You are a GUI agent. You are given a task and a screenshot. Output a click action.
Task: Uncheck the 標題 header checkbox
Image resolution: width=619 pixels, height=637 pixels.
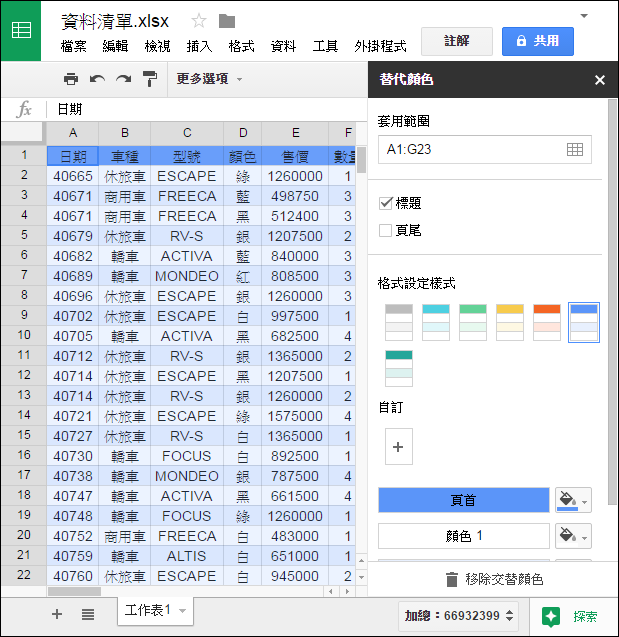[x=385, y=203]
